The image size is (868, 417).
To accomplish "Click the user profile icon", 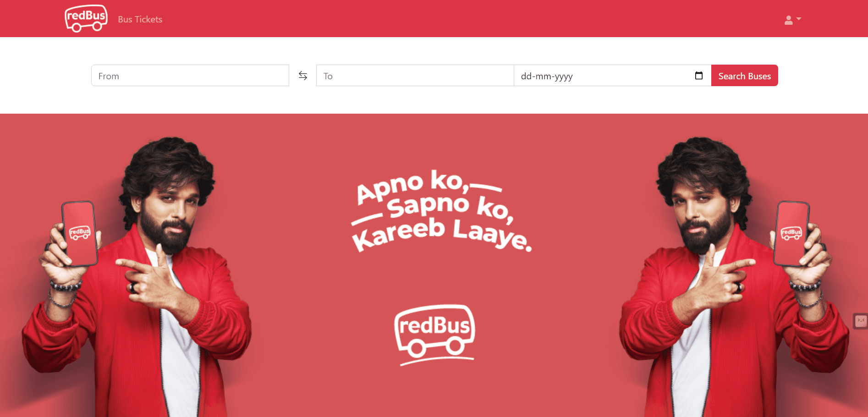I will 788,20.
